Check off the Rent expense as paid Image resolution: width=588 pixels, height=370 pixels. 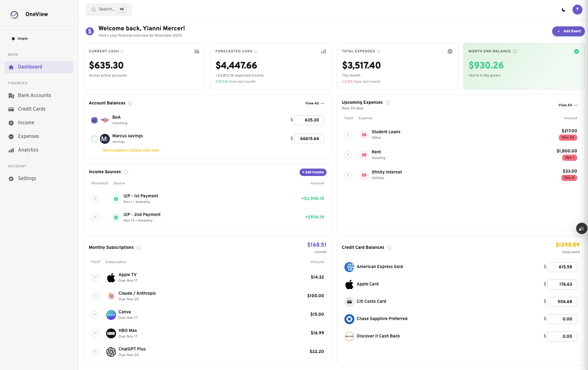[x=348, y=155]
